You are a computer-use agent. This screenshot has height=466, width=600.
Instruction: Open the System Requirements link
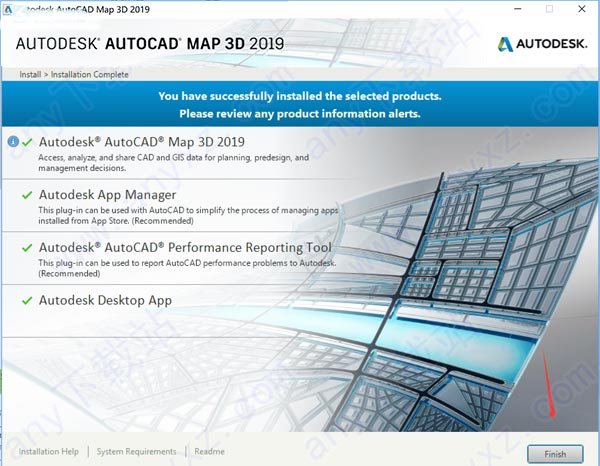point(137,451)
